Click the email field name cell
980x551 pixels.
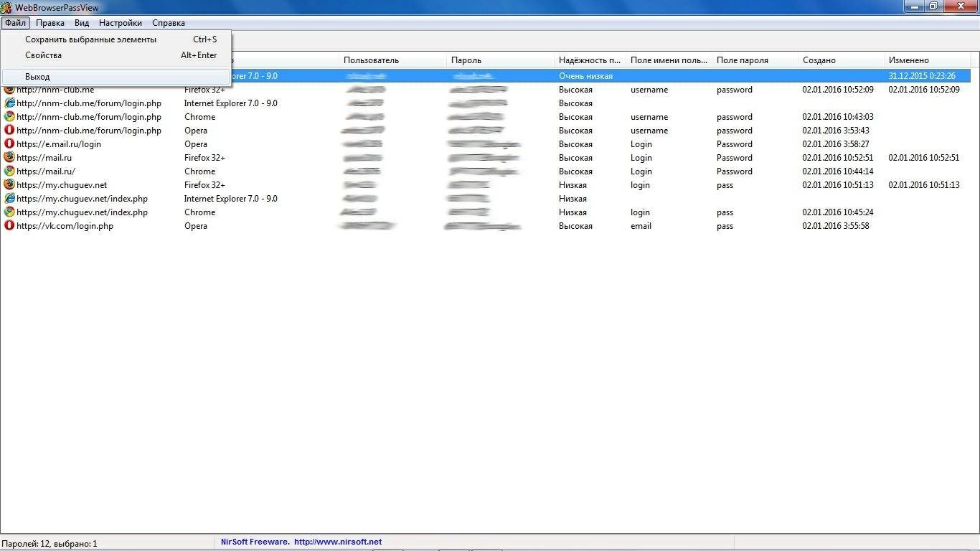click(x=641, y=226)
